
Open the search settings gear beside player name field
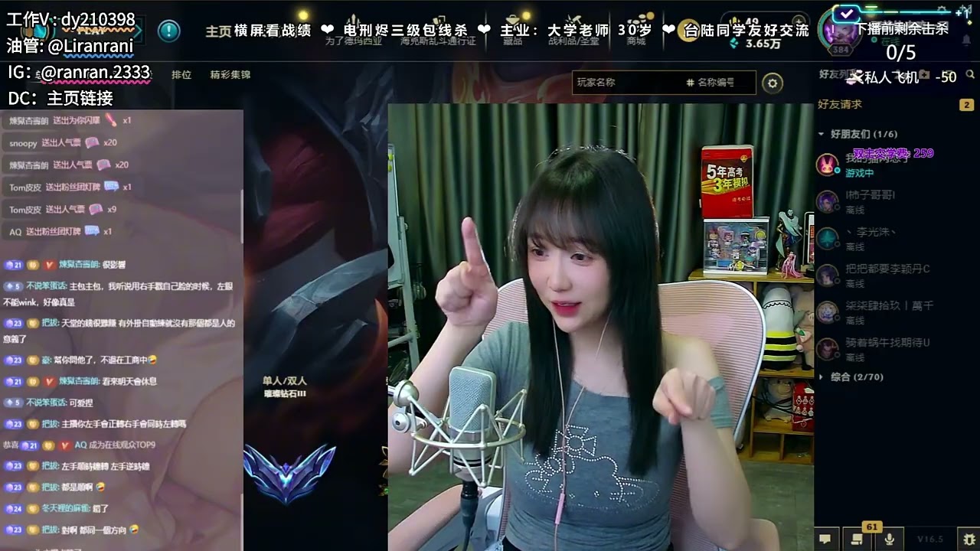pyautogui.click(x=773, y=83)
